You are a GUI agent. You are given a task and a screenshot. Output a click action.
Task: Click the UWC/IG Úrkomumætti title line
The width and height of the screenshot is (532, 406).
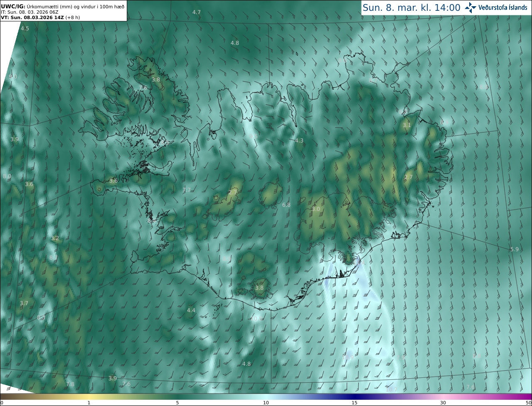coord(63,7)
